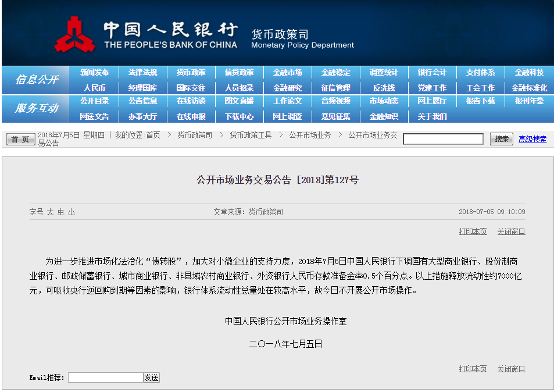The width and height of the screenshot is (554, 392).
Task: Click the 关于我们 menu link
Action: [x=432, y=116]
